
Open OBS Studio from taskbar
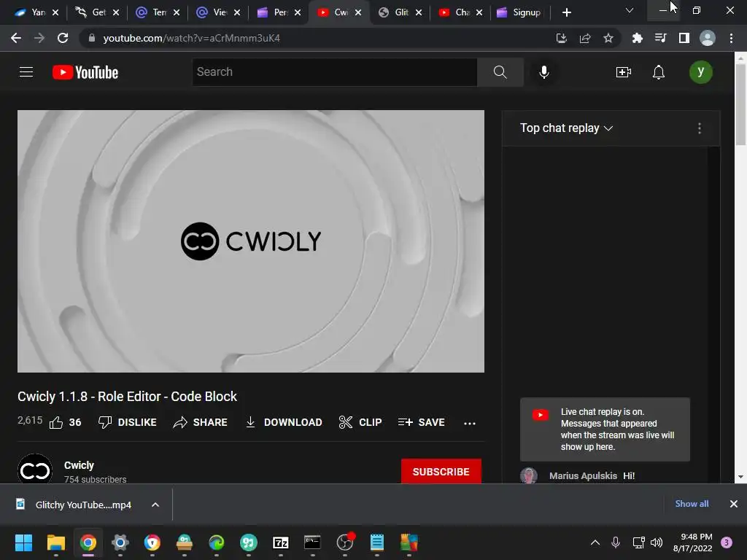click(345, 542)
